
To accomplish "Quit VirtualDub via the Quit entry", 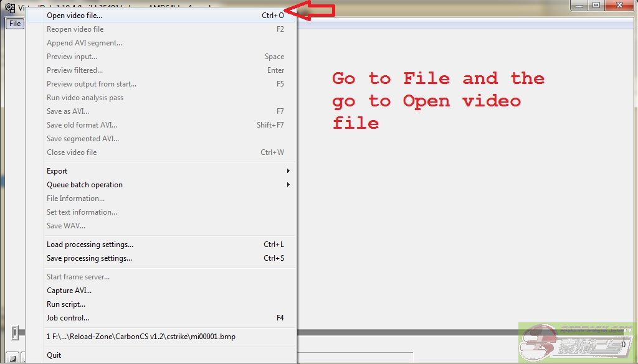I will 54,355.
